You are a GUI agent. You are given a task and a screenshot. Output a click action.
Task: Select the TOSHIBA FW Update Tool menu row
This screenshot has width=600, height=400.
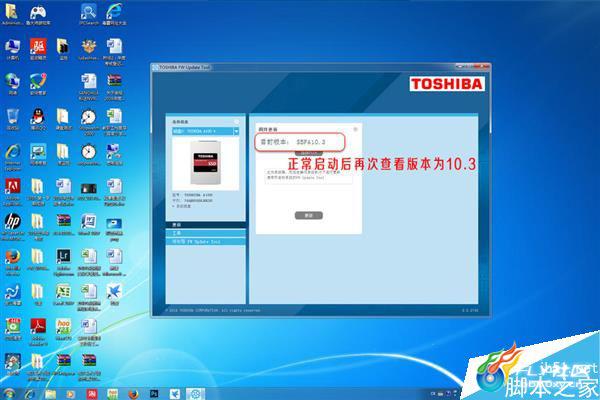pyautogui.click(x=205, y=242)
